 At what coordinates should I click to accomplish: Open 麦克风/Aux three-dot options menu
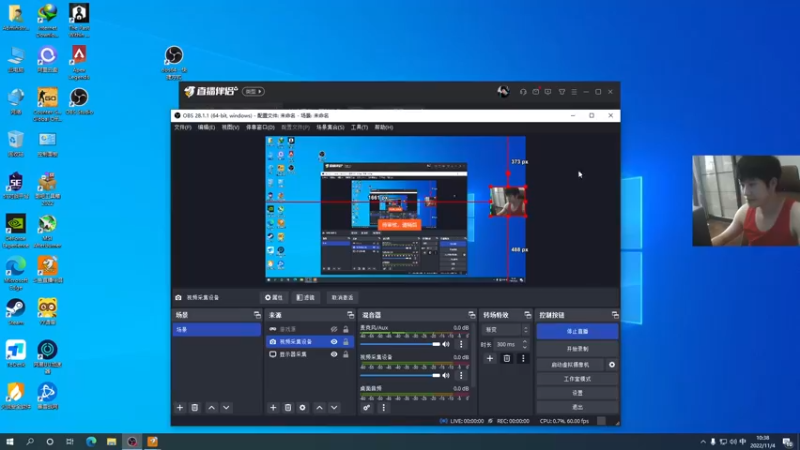[x=461, y=344]
